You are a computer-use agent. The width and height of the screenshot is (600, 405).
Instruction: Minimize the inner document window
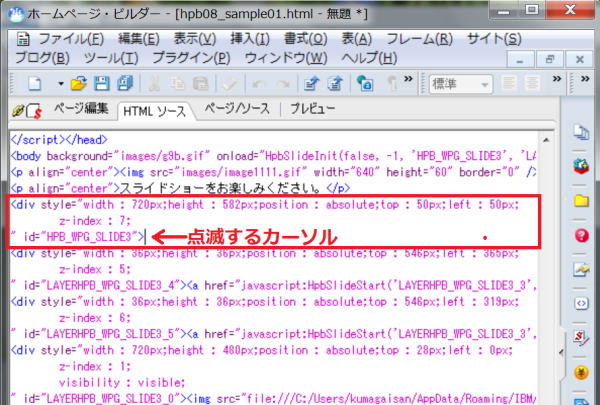pyautogui.click(x=520, y=59)
